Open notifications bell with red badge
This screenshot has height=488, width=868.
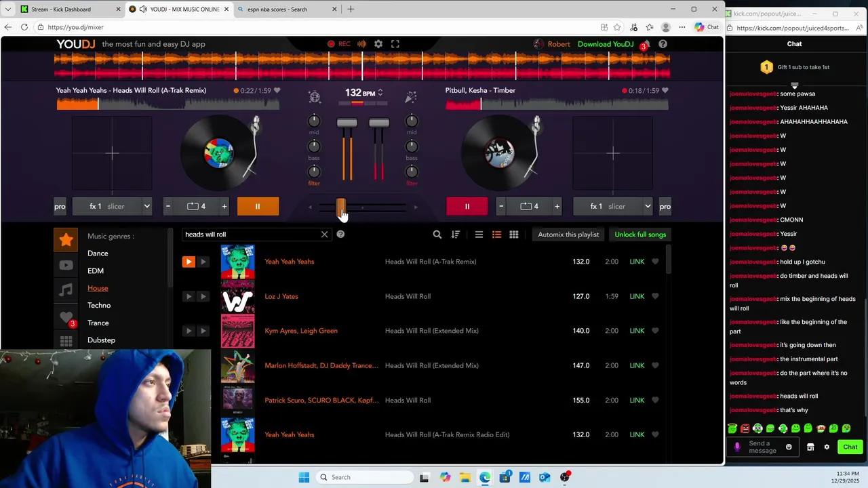645,45
